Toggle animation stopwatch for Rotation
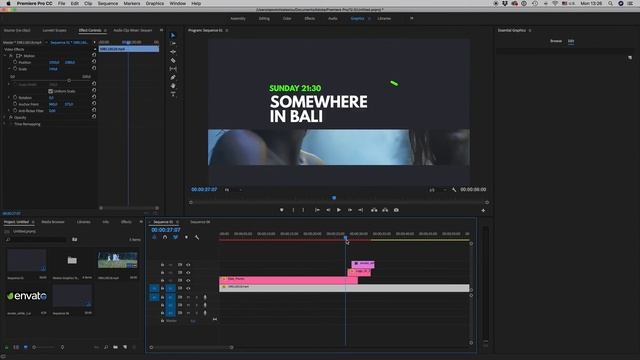This screenshot has height=360, width=640. (x=15, y=98)
